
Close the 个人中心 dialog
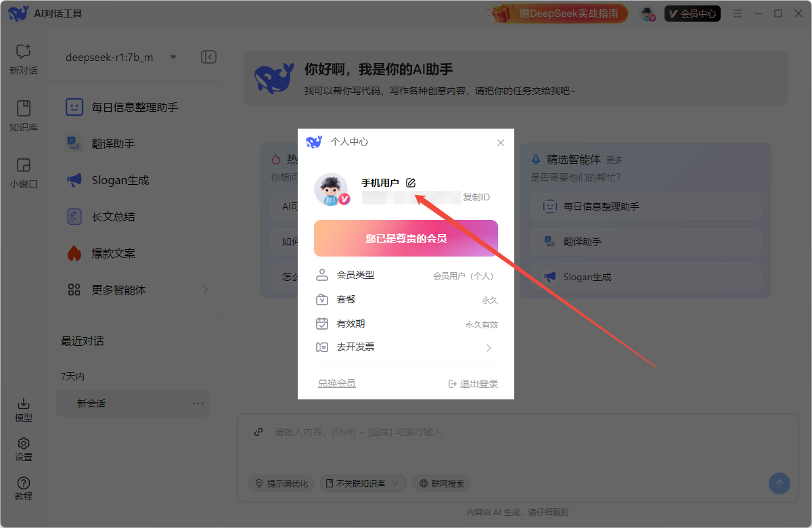pos(501,143)
